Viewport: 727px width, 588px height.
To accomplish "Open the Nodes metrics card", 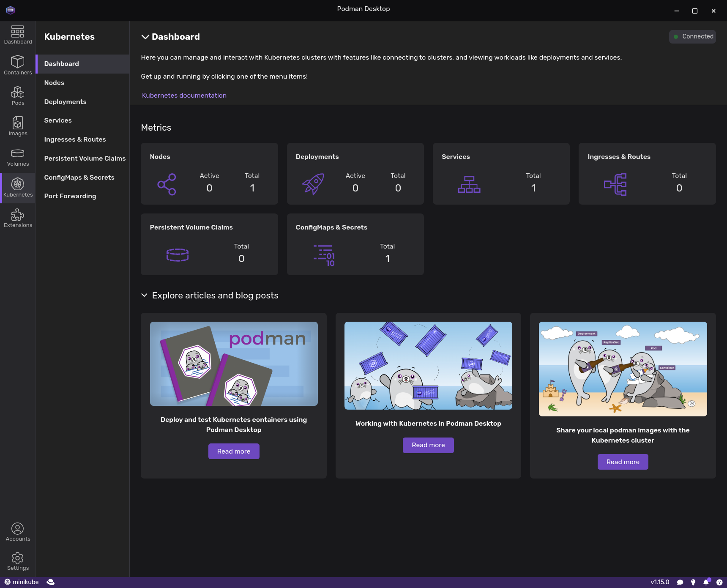I will click(x=209, y=174).
